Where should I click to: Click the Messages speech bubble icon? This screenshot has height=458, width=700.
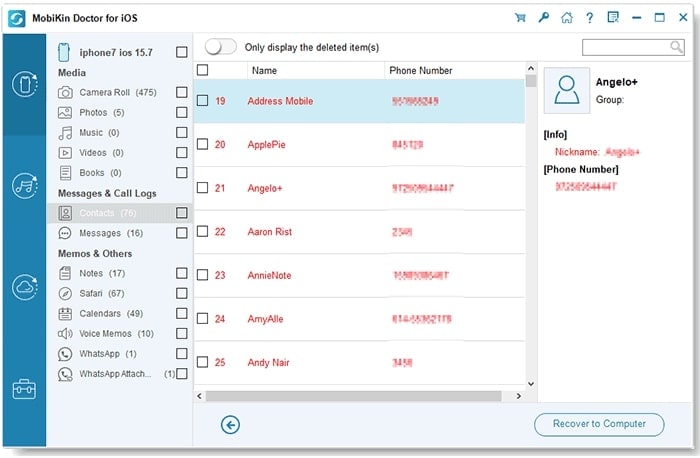(x=65, y=233)
